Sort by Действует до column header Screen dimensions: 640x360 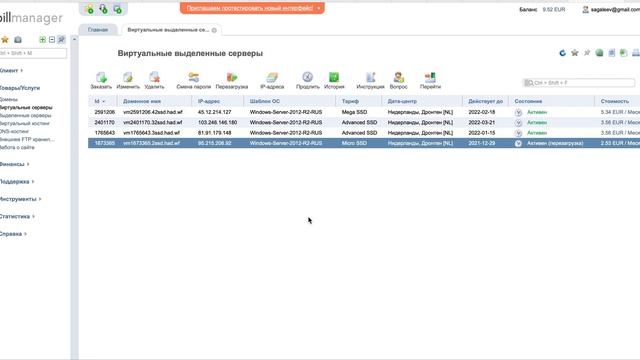pos(485,101)
